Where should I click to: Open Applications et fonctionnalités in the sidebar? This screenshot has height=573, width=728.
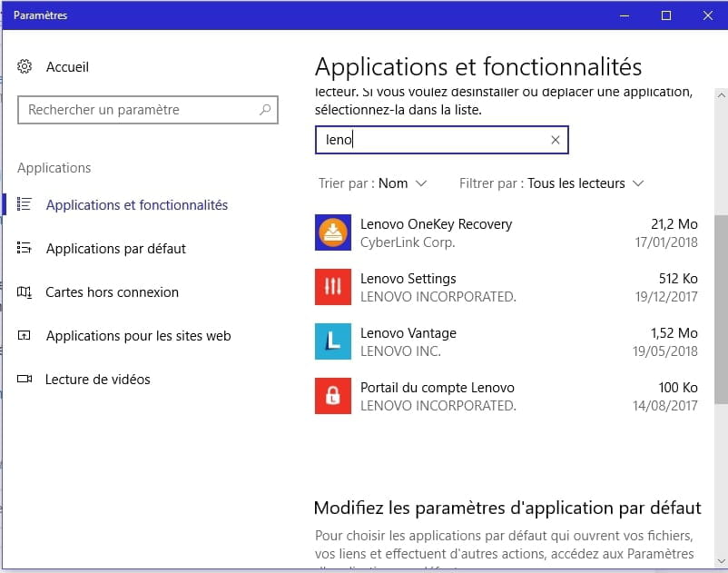pyautogui.click(x=136, y=205)
